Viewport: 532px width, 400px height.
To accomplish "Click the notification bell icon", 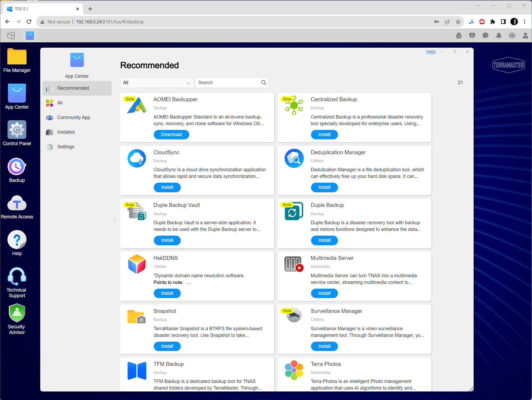I will coord(499,36).
